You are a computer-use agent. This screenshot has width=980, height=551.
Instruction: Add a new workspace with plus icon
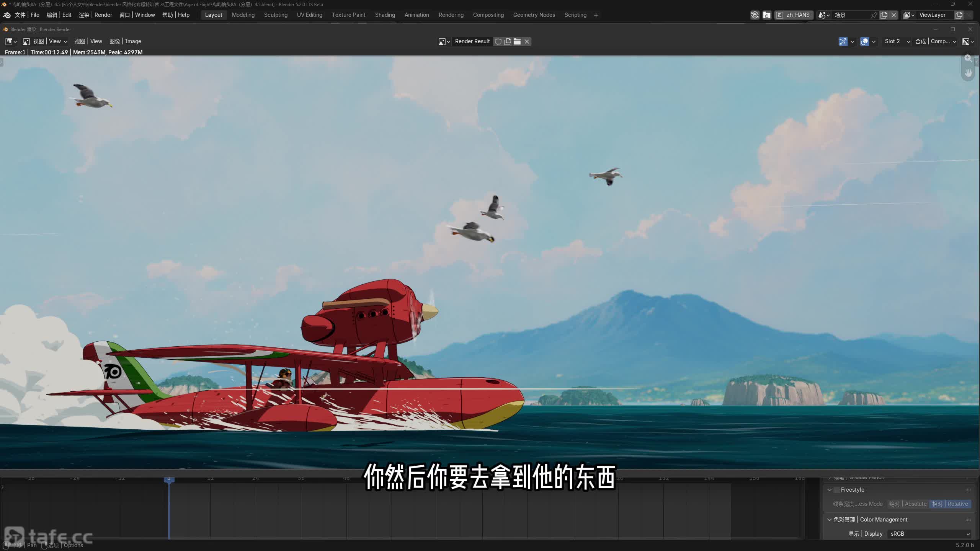(596, 15)
